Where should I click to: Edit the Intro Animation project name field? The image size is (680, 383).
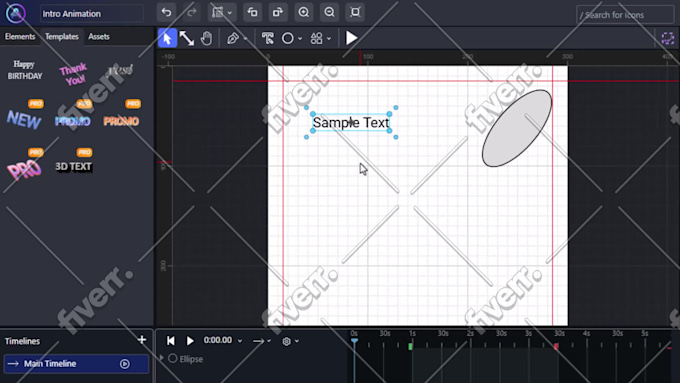point(92,13)
